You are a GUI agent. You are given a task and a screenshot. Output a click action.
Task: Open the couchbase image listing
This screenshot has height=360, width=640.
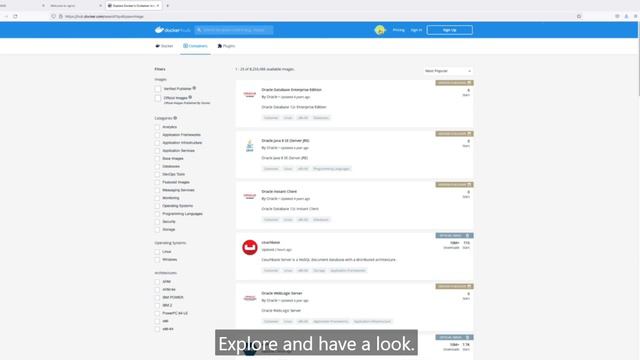[271, 242]
